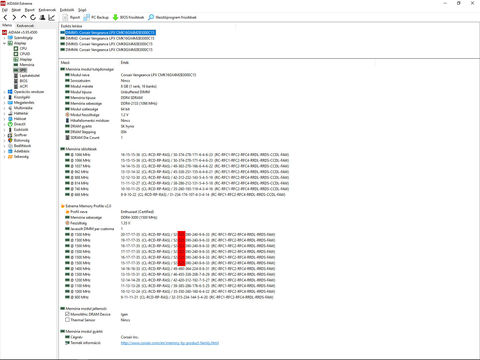Viewport: 480px width, 360px height.
Task: Click the Operációs rendszer Windows icon
Action: coord(10,92)
